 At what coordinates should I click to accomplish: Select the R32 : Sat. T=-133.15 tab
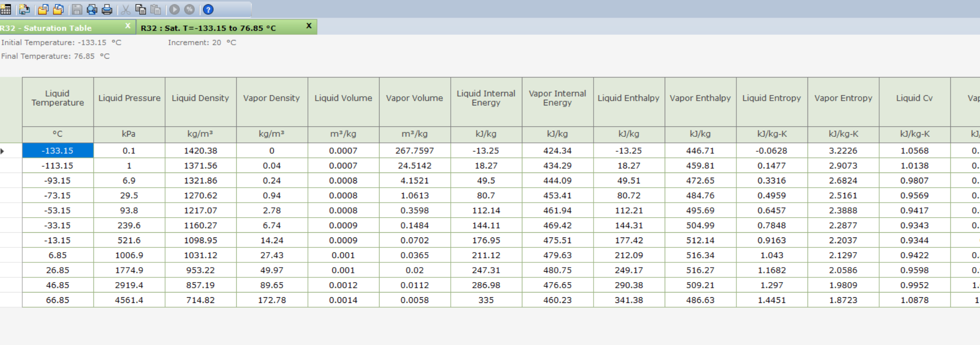[208, 28]
